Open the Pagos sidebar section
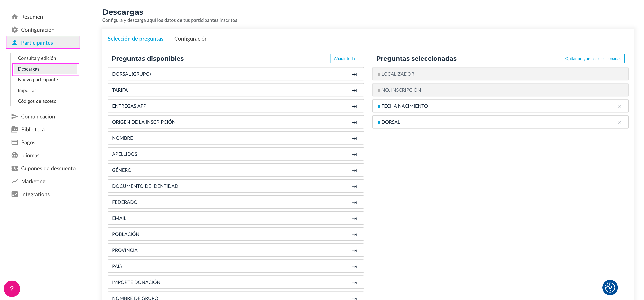The height and width of the screenshot is (300, 644). point(28,142)
